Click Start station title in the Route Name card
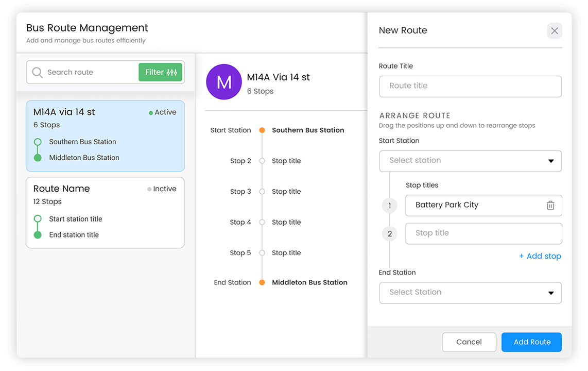This screenshot has width=588, height=371. point(75,218)
